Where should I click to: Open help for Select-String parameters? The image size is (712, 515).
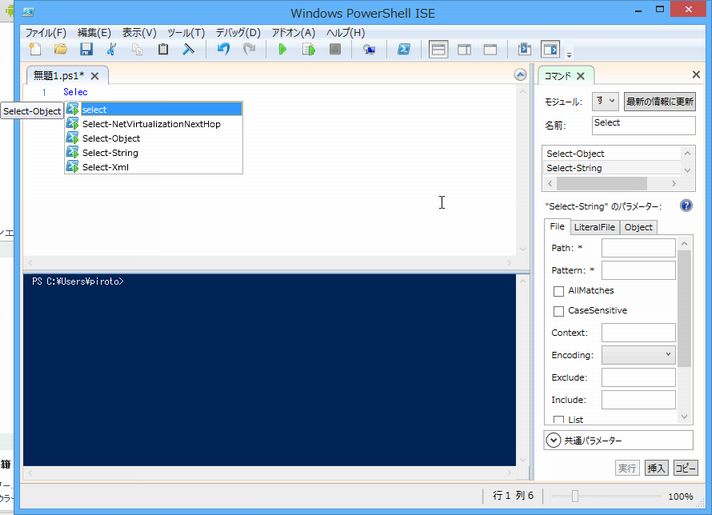pyautogui.click(x=686, y=206)
